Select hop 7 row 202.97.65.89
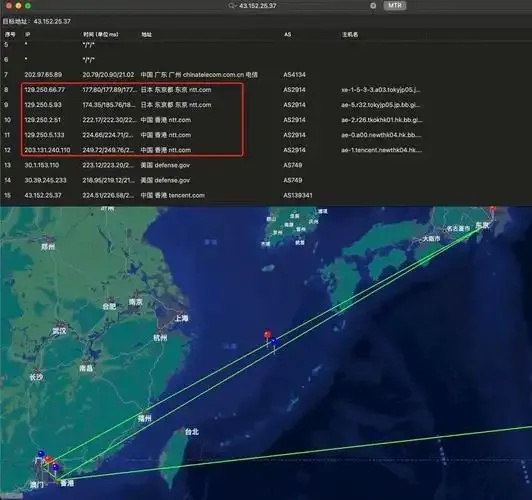532x500 pixels. tap(266, 75)
